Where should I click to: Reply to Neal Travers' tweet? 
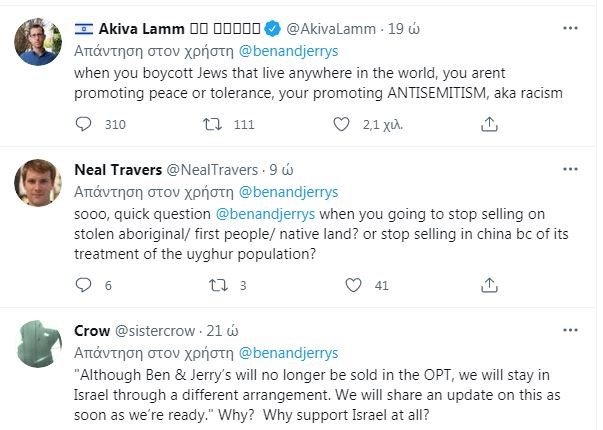tap(84, 285)
